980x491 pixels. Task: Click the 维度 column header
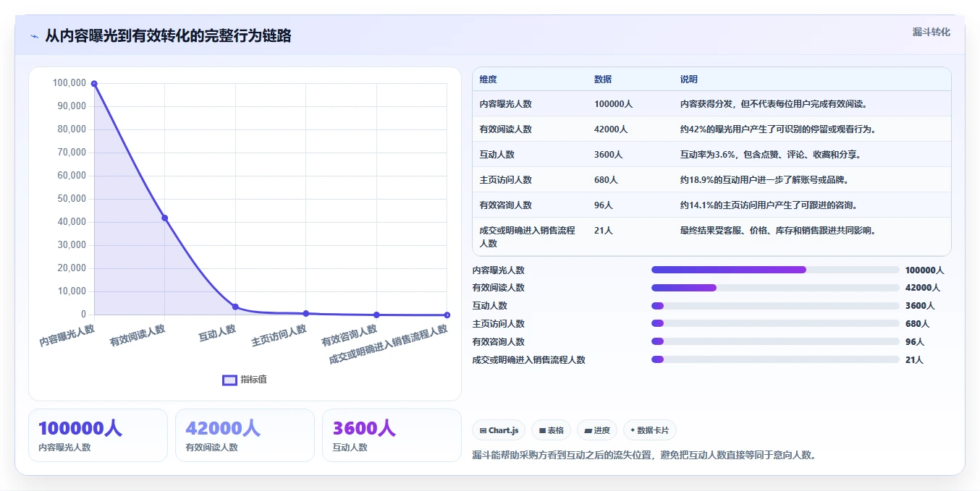pos(488,80)
